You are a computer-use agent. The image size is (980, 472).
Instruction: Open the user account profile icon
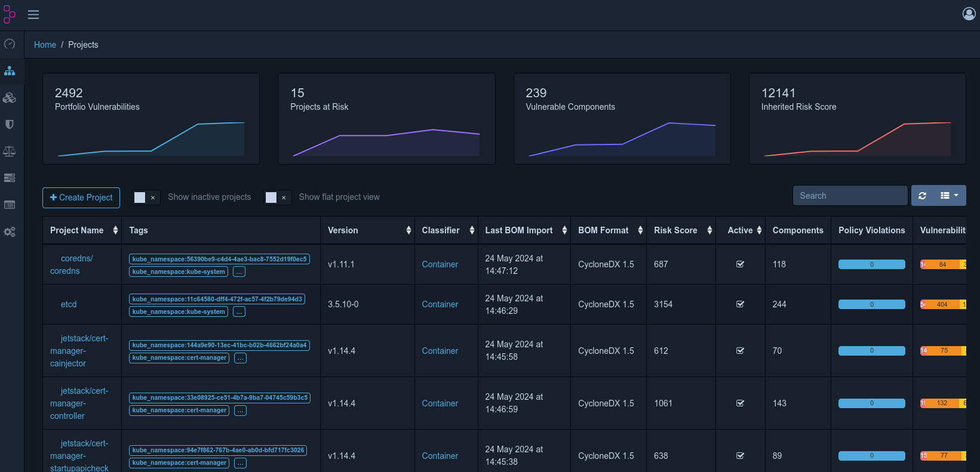tap(969, 14)
